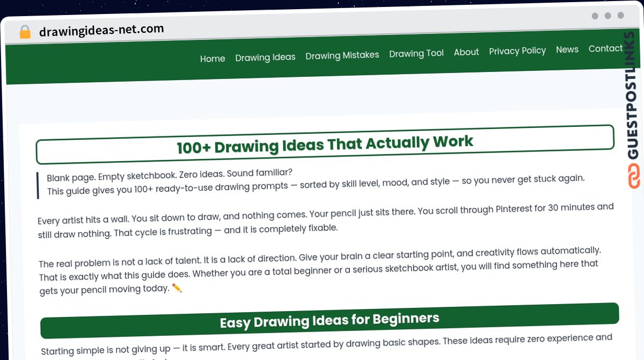Click the sentence starting 'This guide gives you 100+'

click(316, 184)
